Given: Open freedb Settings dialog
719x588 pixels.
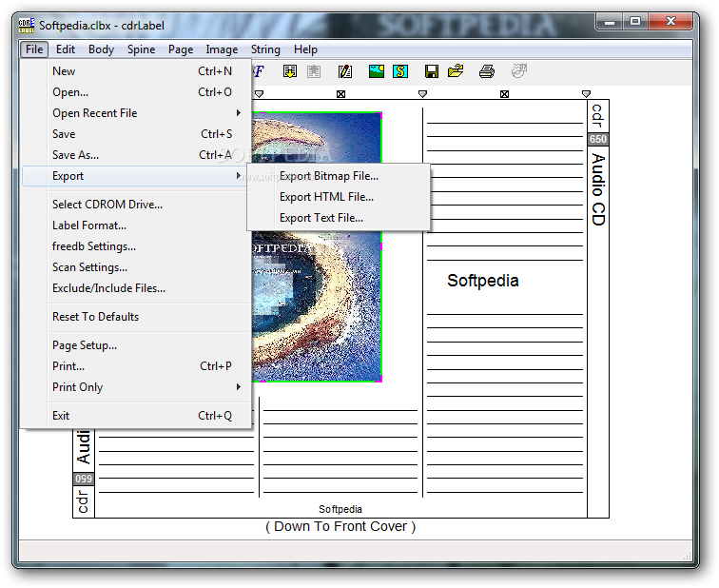Looking at the screenshot, I should pyautogui.click(x=93, y=246).
